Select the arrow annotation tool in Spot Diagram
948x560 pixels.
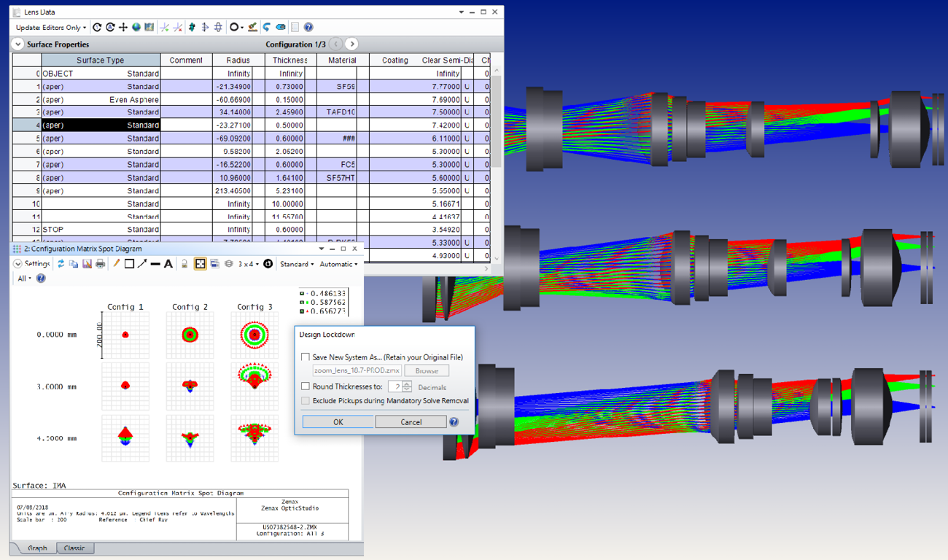click(142, 264)
